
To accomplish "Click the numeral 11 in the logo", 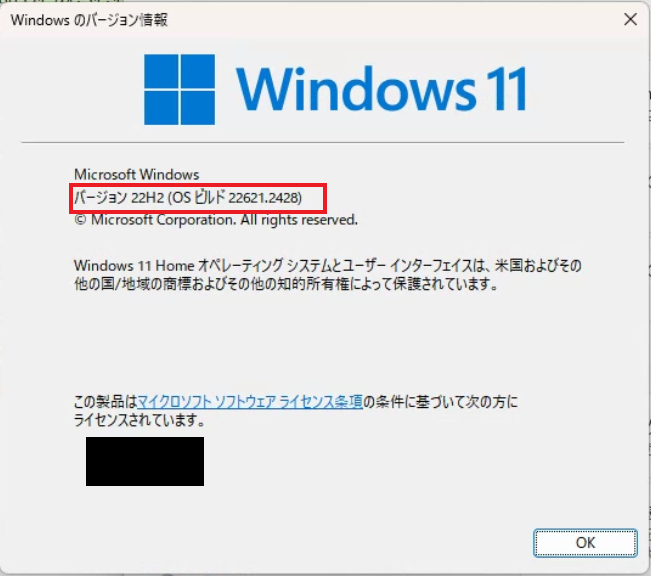I will (507, 89).
